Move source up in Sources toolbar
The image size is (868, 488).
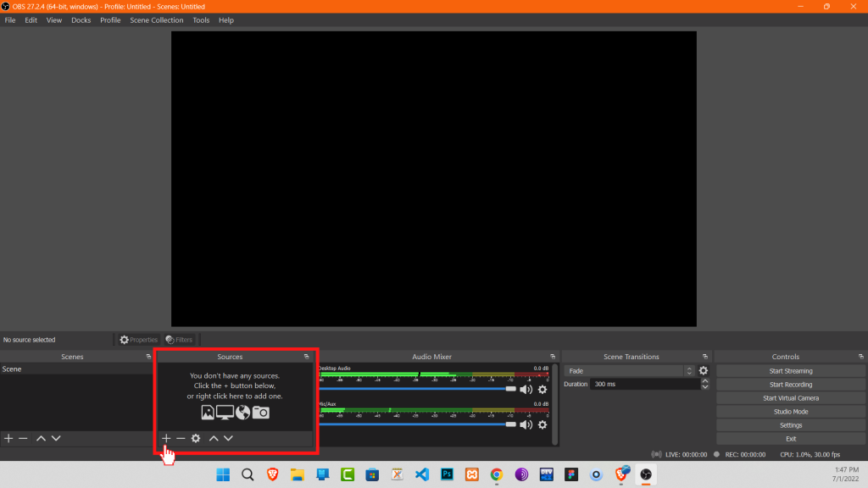[x=214, y=438]
